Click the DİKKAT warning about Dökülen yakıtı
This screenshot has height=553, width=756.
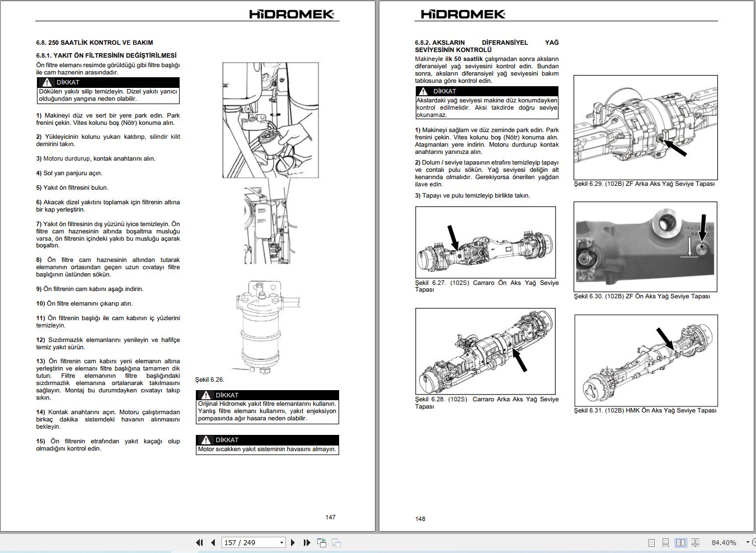[x=108, y=91]
